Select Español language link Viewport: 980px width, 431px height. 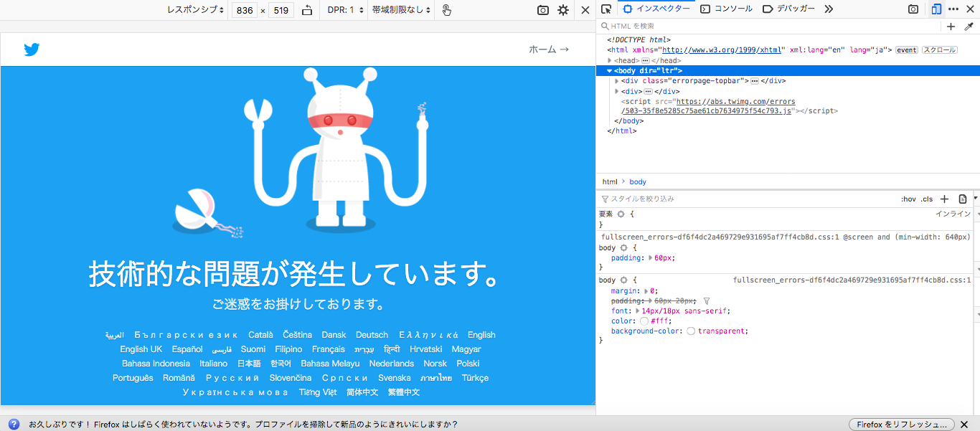coord(187,349)
